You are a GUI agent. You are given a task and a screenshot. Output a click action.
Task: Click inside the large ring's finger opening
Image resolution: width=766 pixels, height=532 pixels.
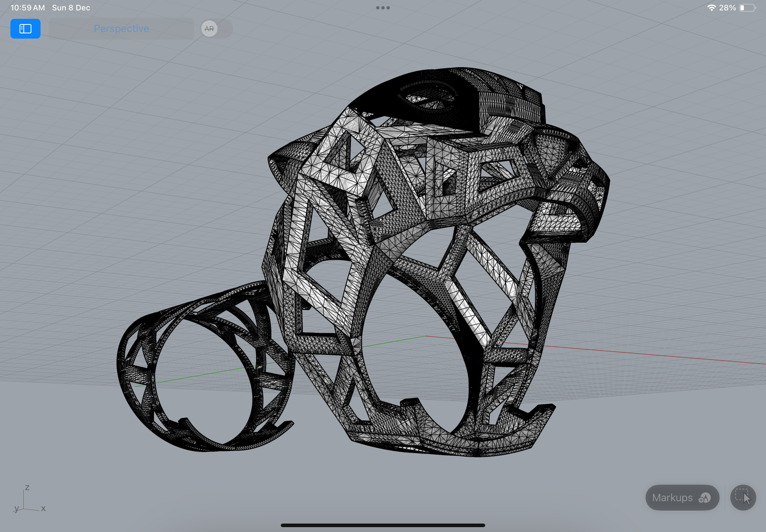tap(413, 360)
